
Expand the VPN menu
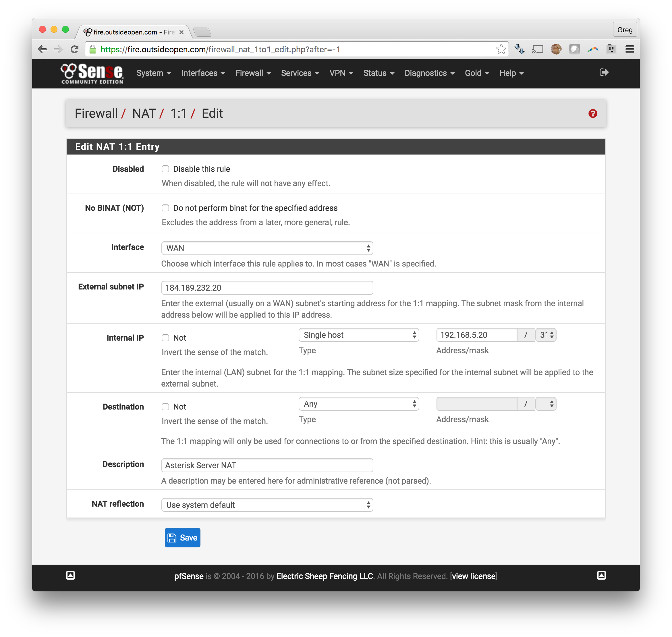pyautogui.click(x=341, y=73)
